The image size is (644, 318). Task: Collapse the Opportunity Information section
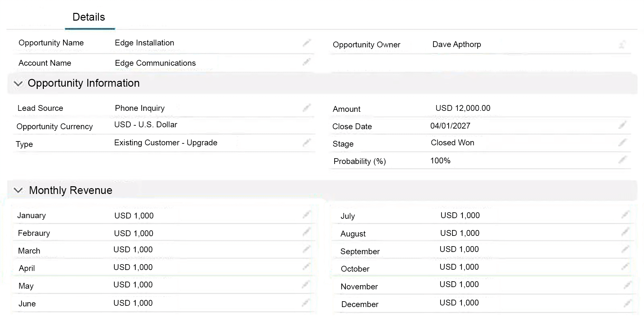click(18, 83)
